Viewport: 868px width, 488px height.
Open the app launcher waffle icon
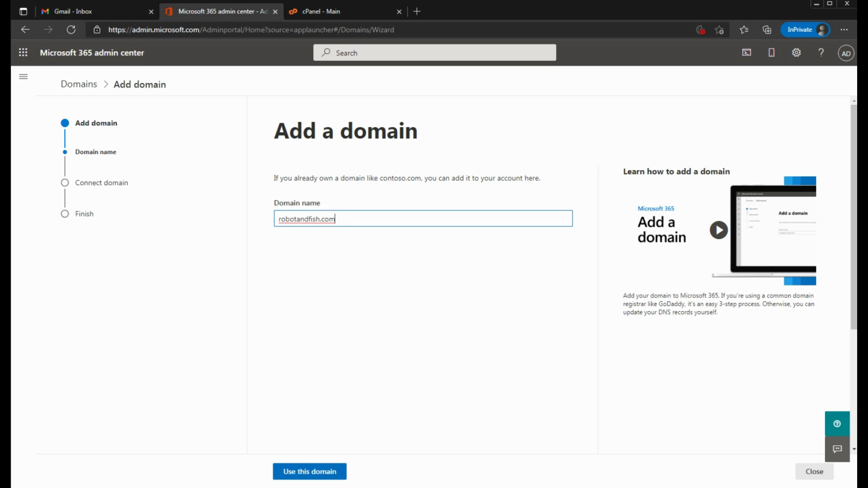click(23, 52)
